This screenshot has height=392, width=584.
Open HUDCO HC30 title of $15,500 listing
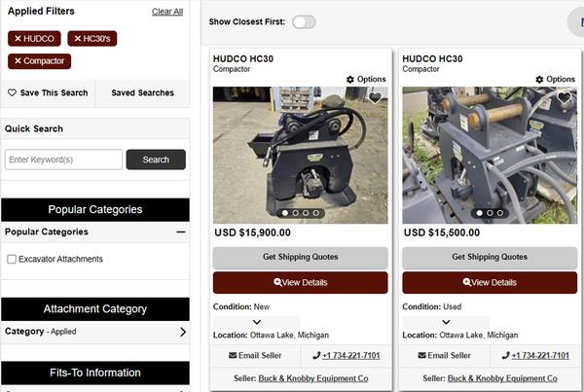(432, 58)
